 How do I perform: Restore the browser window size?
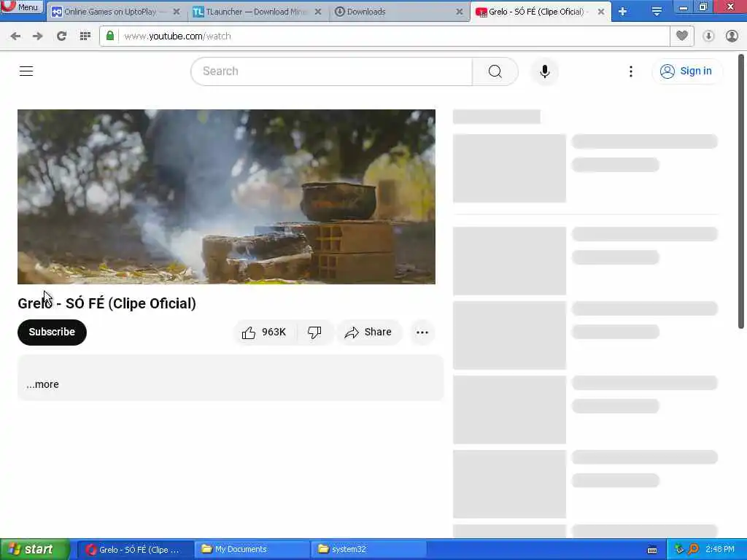click(x=703, y=7)
